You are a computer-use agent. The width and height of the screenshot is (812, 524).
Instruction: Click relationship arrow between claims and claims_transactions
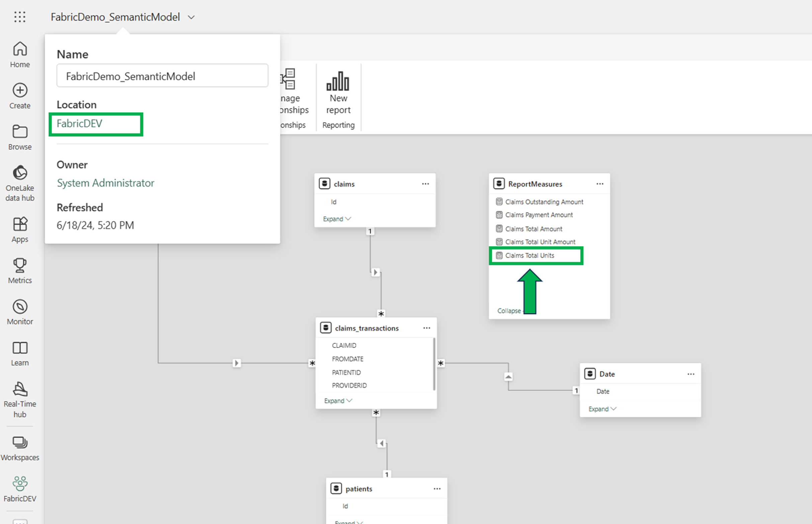[375, 272]
